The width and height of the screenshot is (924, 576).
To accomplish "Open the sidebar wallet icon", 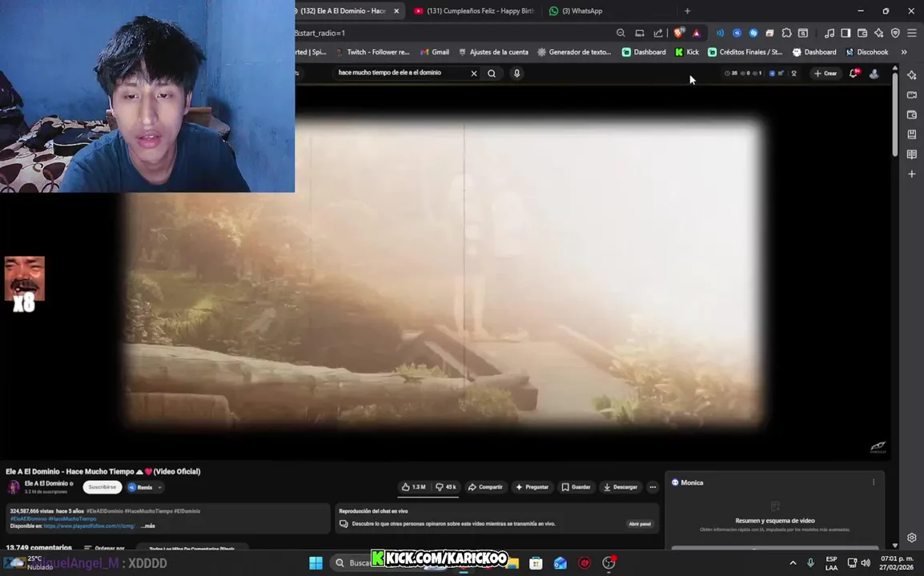I will pyautogui.click(x=912, y=115).
